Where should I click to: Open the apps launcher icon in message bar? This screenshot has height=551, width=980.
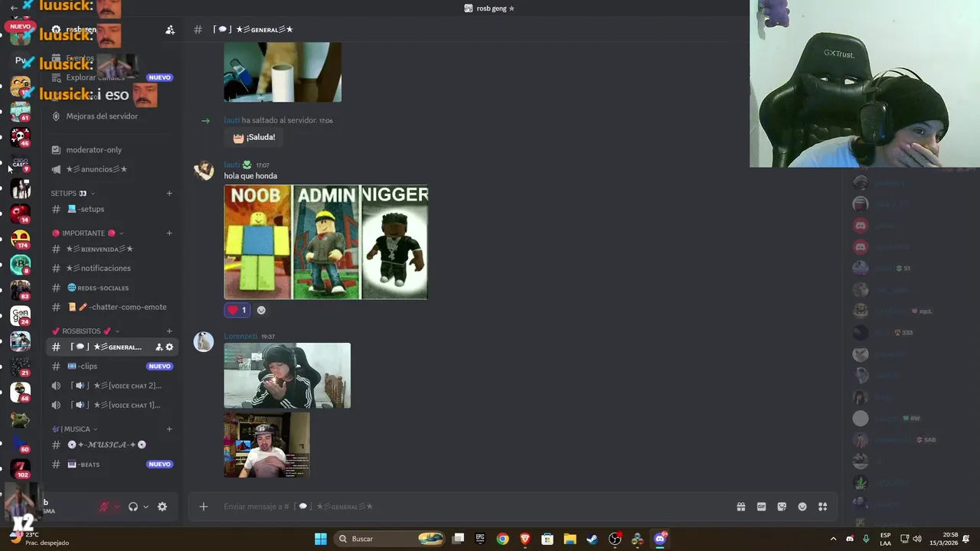pos(823,507)
